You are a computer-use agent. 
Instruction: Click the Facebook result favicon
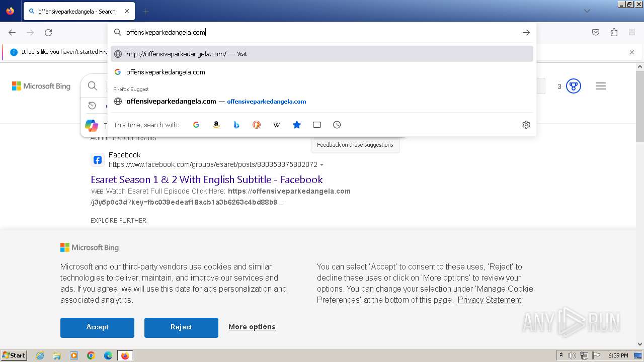pos(98,160)
